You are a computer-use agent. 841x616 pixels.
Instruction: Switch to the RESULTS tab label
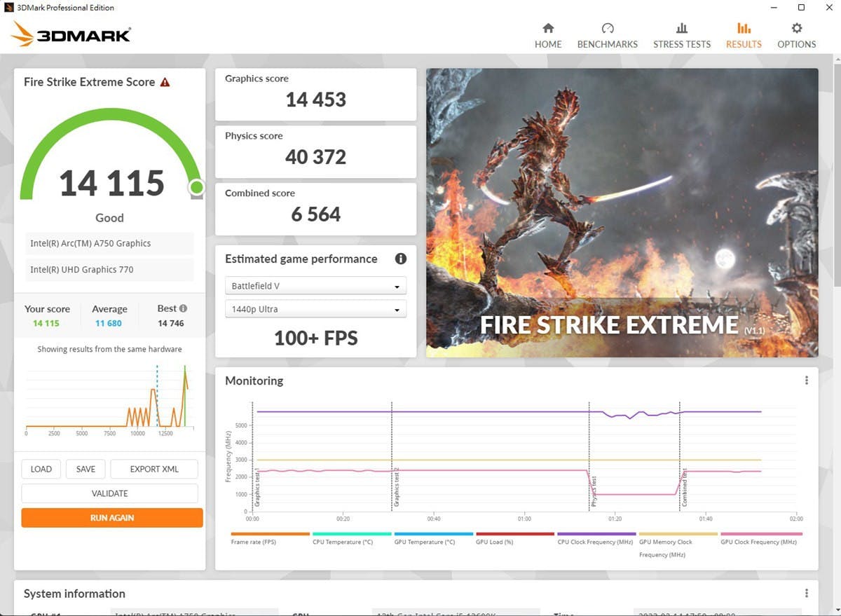click(x=744, y=44)
